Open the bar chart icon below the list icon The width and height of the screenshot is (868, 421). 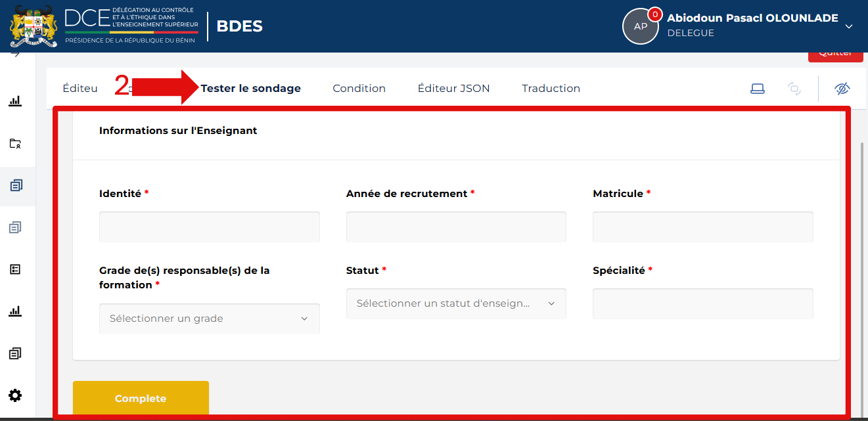tap(15, 311)
